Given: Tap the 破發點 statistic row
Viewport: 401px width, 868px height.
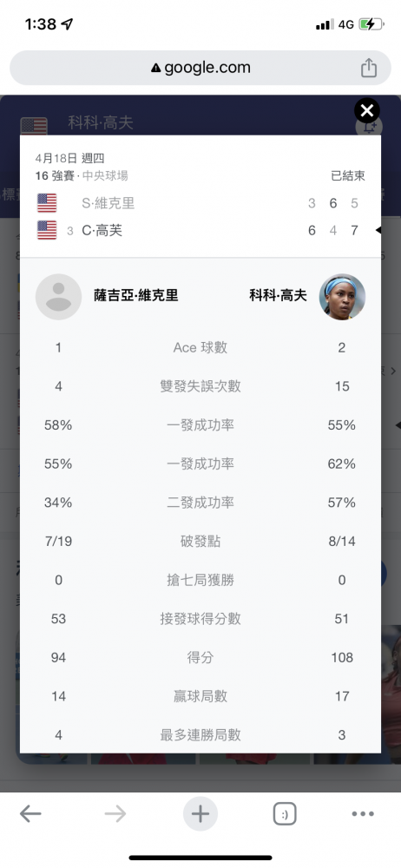Looking at the screenshot, I should coord(200,542).
